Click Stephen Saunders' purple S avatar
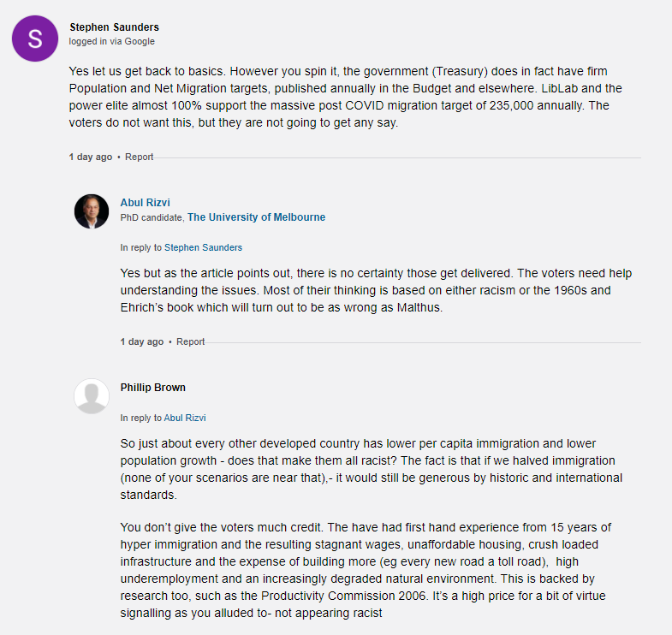This screenshot has width=672, height=635. (x=35, y=38)
